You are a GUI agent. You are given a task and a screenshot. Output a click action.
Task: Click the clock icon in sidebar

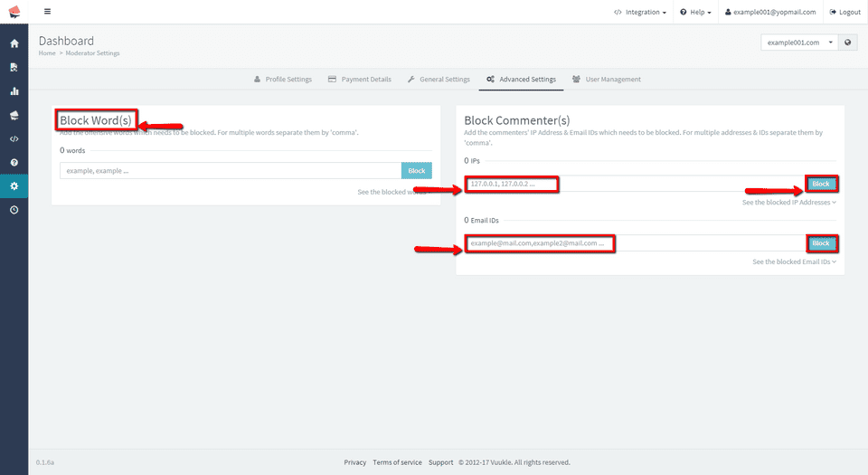[14, 209]
